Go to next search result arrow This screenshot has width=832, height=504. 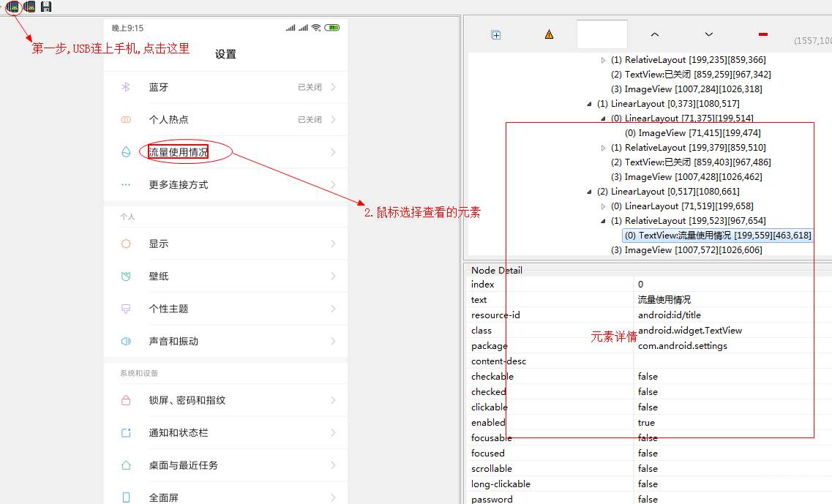[x=709, y=34]
